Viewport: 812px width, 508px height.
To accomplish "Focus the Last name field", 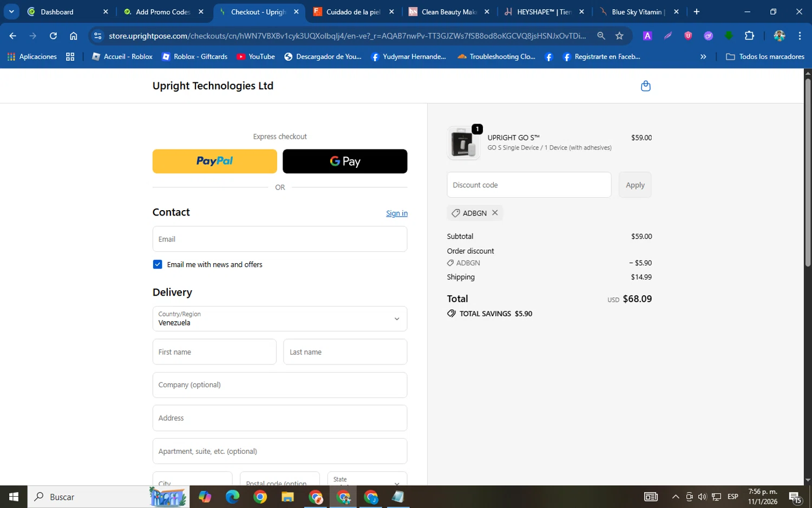I will (345, 352).
